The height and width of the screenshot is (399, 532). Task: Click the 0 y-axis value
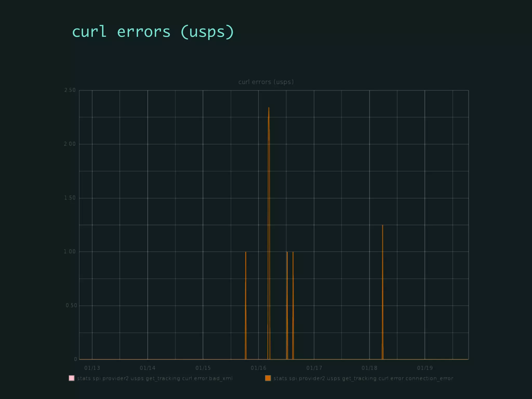click(76, 359)
